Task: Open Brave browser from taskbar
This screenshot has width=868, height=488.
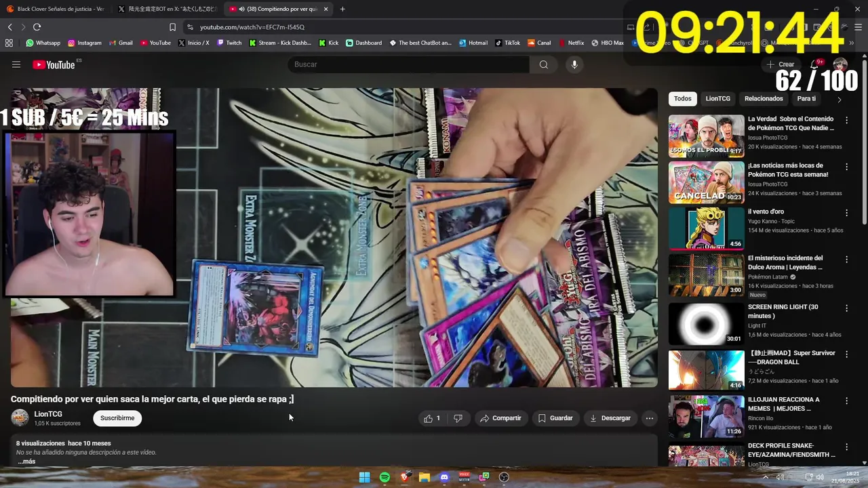Action: coord(404,477)
